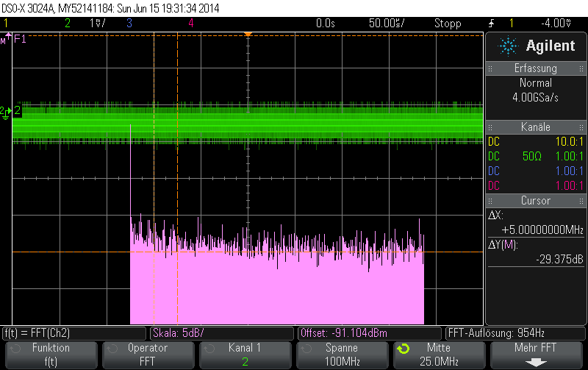This screenshot has height=370, width=588.
Task: Click the orange trigger position triangle
Action: tap(248, 35)
